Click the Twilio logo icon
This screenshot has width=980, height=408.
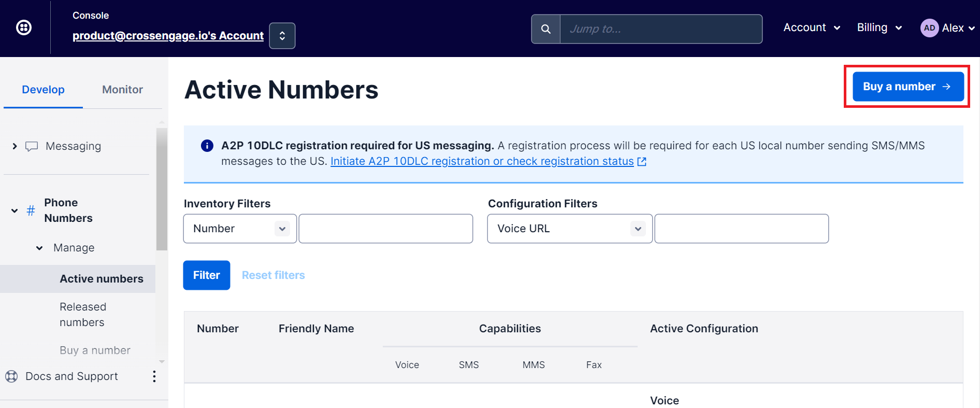(24, 27)
